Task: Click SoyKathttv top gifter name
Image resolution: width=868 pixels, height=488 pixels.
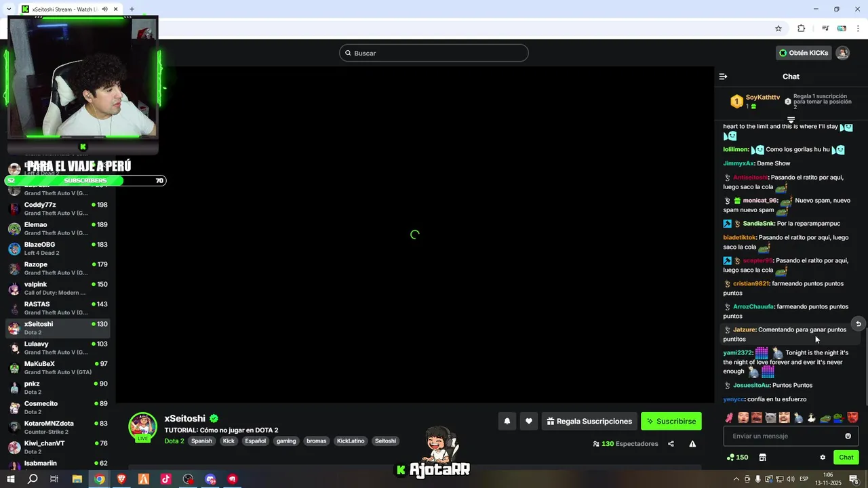Action: [x=763, y=97]
